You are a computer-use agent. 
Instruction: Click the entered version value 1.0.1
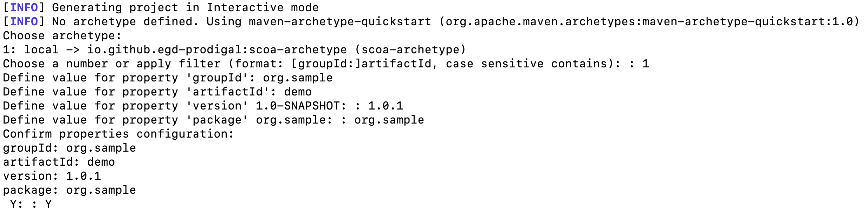coord(386,106)
